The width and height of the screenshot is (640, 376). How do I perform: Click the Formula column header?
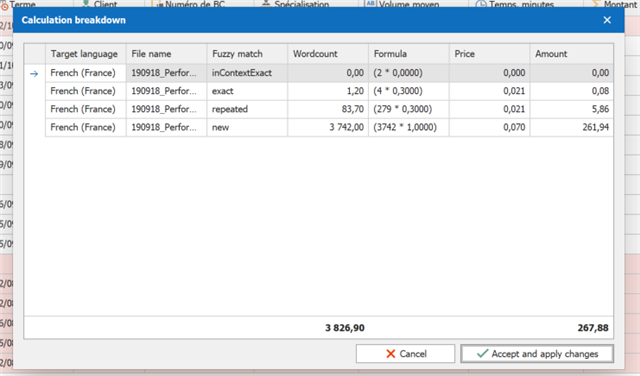point(409,54)
